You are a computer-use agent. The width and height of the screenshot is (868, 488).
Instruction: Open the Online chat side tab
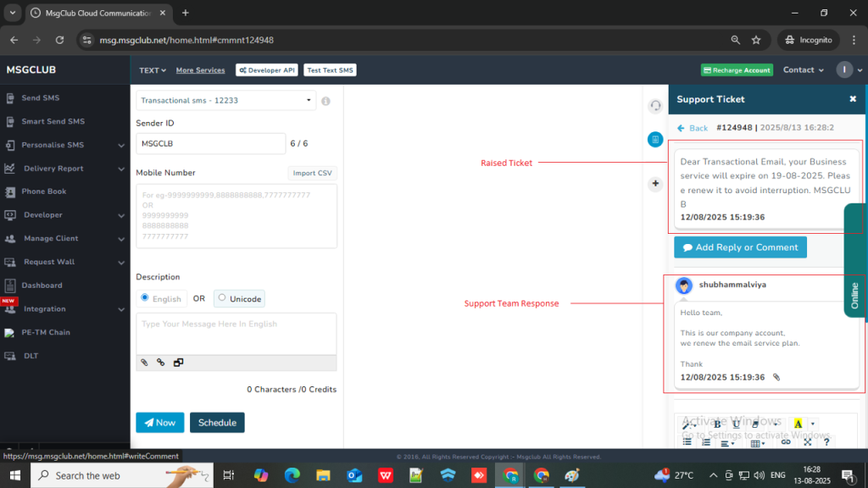pyautogui.click(x=854, y=260)
